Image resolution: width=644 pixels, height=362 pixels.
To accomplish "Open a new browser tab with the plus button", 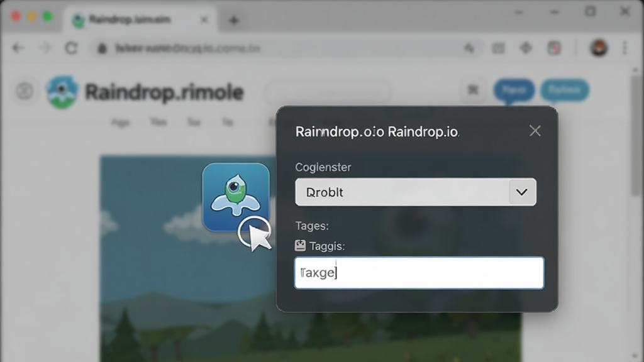I will [234, 20].
